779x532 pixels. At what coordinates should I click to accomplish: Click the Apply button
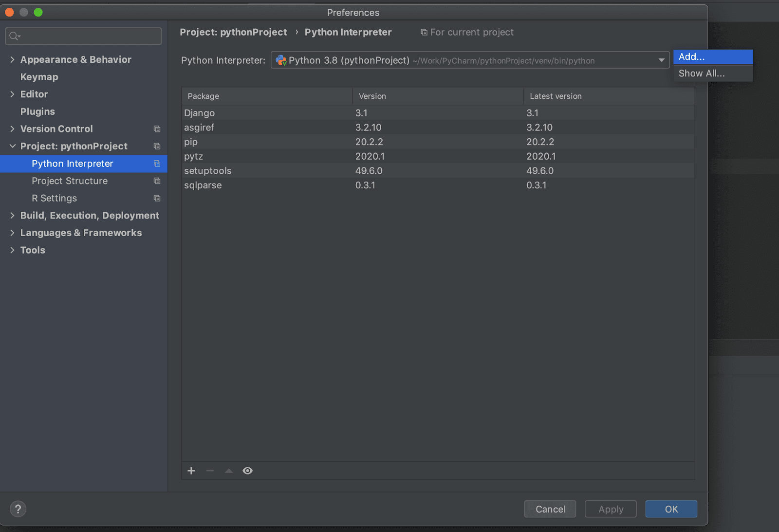611,509
